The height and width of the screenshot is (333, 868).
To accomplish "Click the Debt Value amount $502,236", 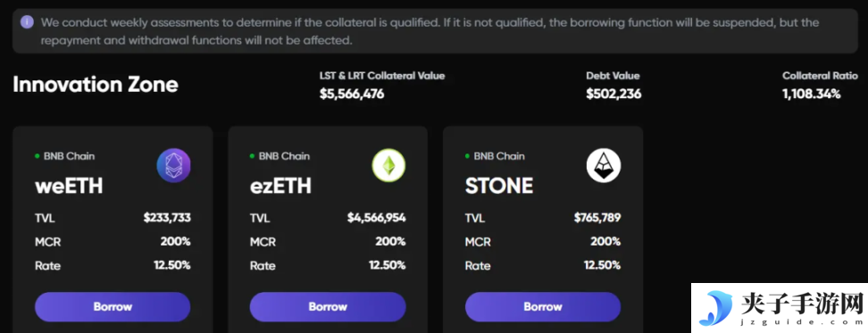I will click(613, 94).
